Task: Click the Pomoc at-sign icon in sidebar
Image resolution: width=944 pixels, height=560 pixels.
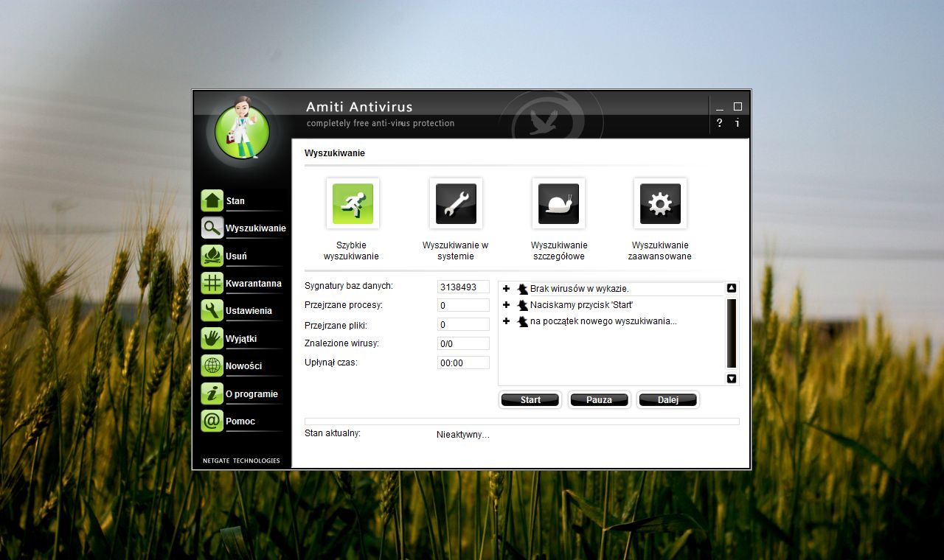Action: tap(212, 421)
